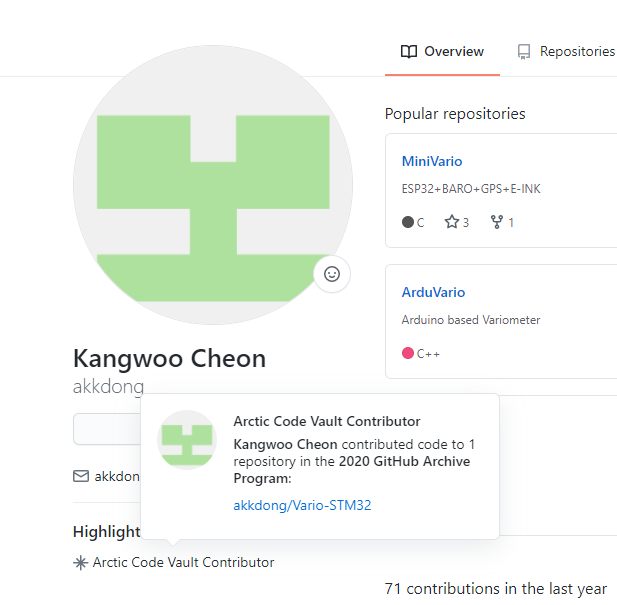Screen dimensions: 617x605
Task: Click the Repositories tab icon
Action: coord(524,52)
